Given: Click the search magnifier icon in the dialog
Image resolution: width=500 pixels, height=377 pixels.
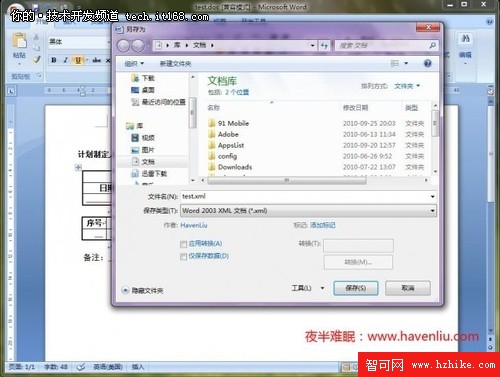Looking at the screenshot, I should point(432,45).
